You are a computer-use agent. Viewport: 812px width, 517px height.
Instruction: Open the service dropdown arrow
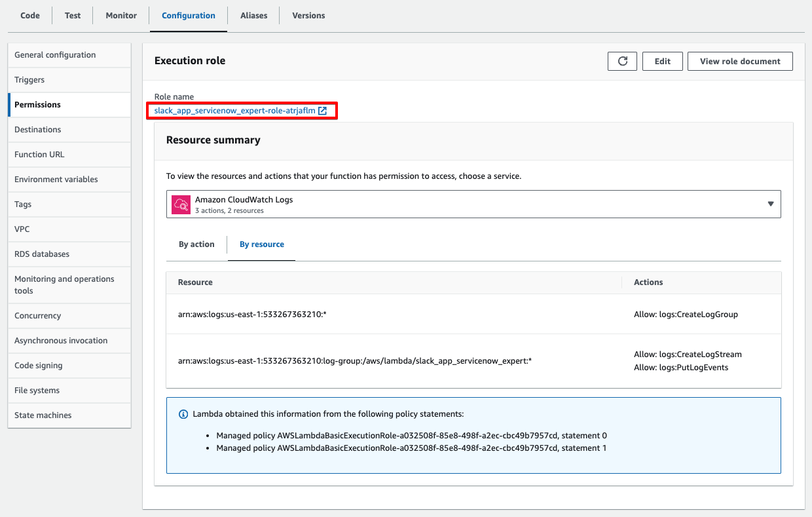click(771, 204)
